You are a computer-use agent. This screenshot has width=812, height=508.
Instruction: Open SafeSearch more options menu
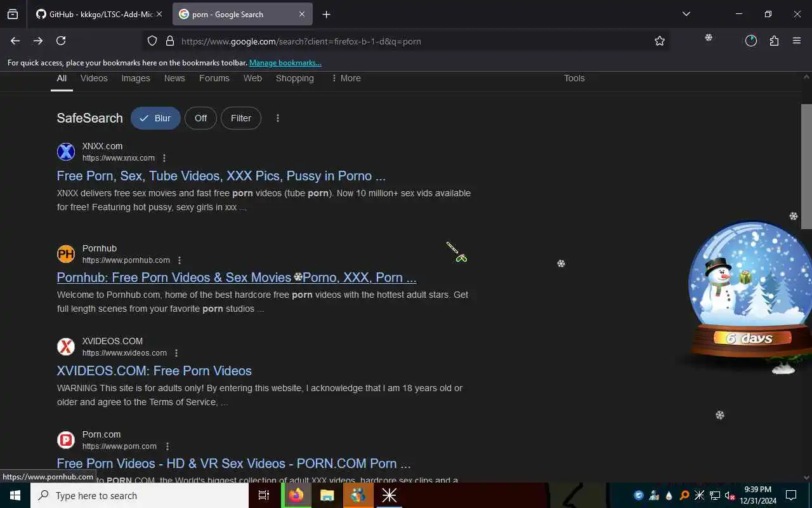[x=277, y=118]
